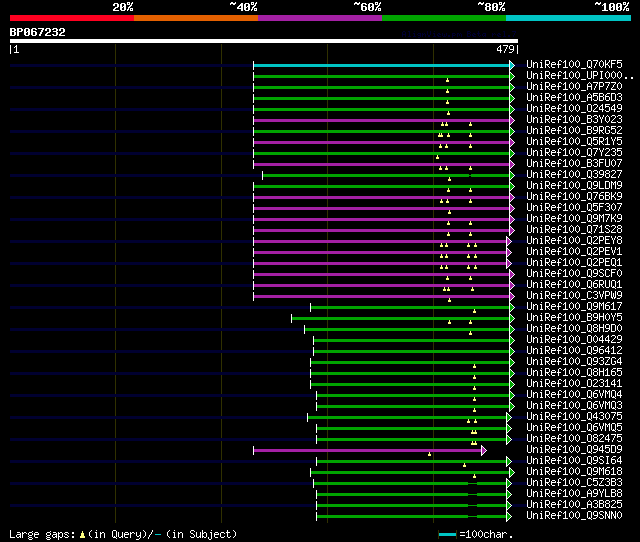Open the truncated UniRef100_UPI000.. hit label
This screenshot has height=542, width=640.
point(580,76)
